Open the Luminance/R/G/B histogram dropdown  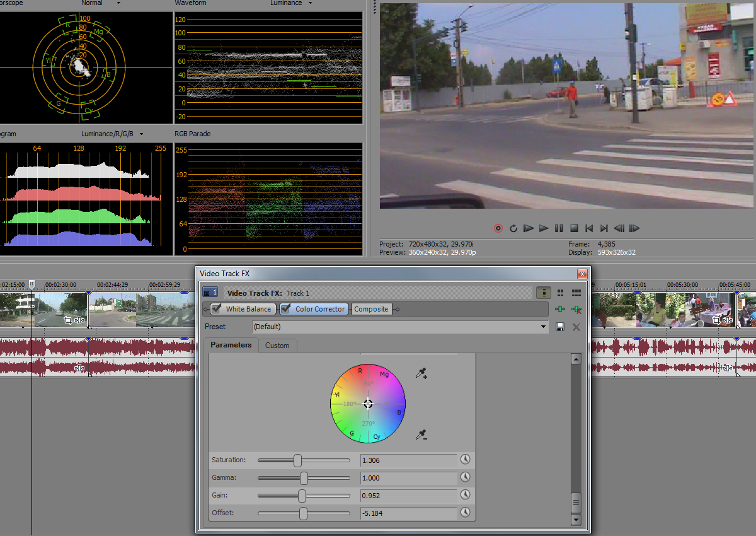pyautogui.click(x=141, y=134)
